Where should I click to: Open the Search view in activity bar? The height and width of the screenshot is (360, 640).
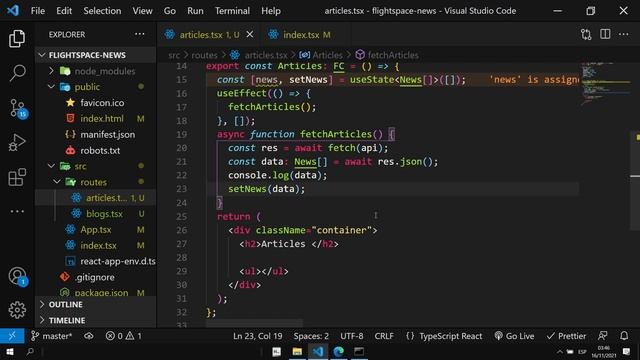click(17, 73)
